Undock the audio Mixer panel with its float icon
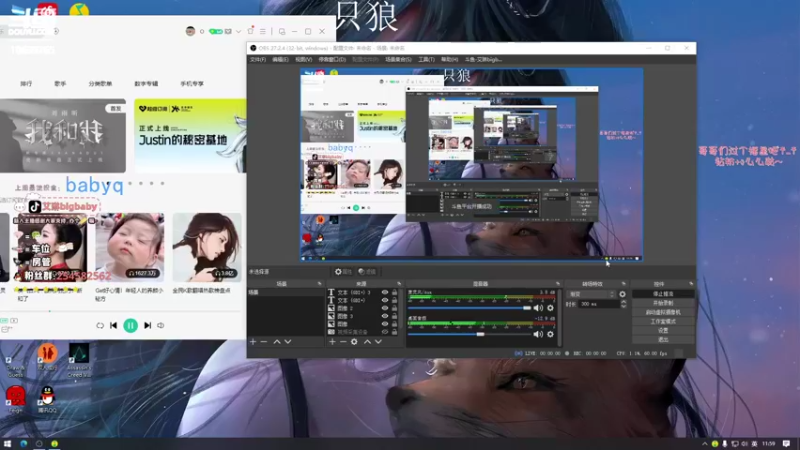800x450 pixels. (557, 284)
